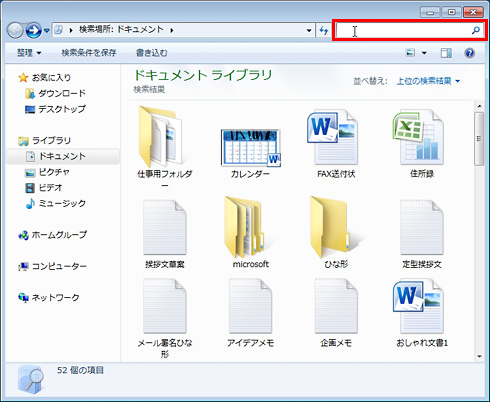Click the magnifier search icon
490x402 pixels.
[x=476, y=30]
